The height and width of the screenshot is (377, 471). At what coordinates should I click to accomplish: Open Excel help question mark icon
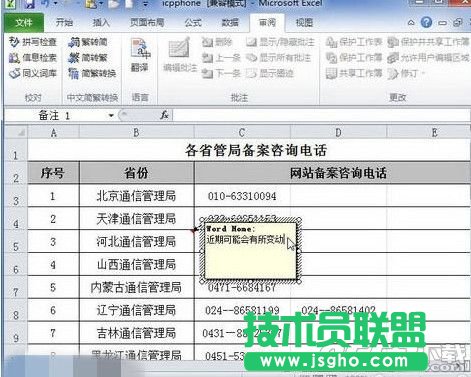[x=426, y=23]
